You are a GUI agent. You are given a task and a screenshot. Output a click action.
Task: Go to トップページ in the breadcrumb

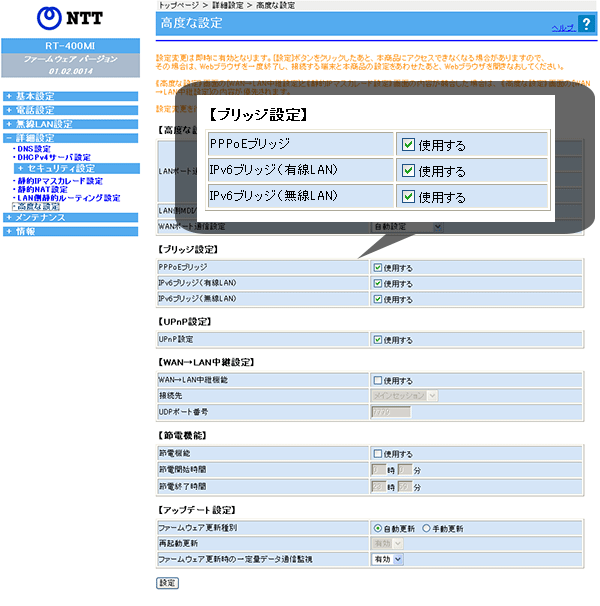click(x=178, y=5)
